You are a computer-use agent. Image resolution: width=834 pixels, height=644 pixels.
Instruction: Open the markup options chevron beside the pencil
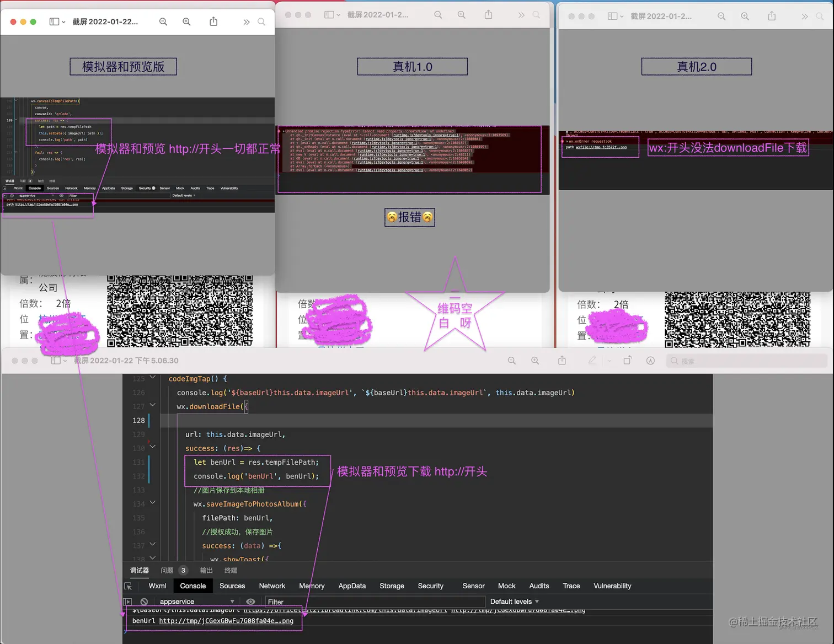(x=610, y=361)
